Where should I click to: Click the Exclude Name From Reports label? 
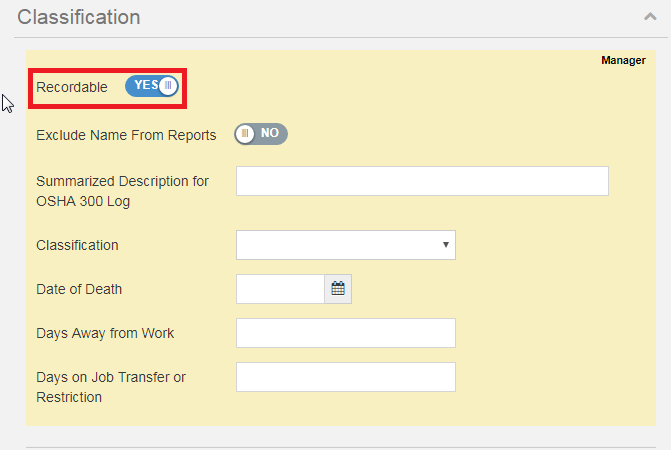(x=126, y=135)
